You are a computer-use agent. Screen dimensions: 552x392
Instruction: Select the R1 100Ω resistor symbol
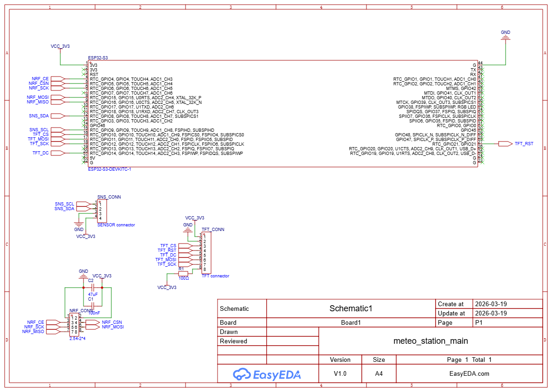pyautogui.click(x=183, y=273)
